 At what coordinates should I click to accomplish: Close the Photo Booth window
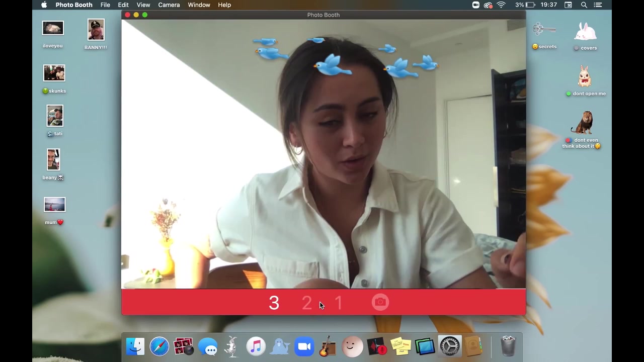[x=127, y=15]
